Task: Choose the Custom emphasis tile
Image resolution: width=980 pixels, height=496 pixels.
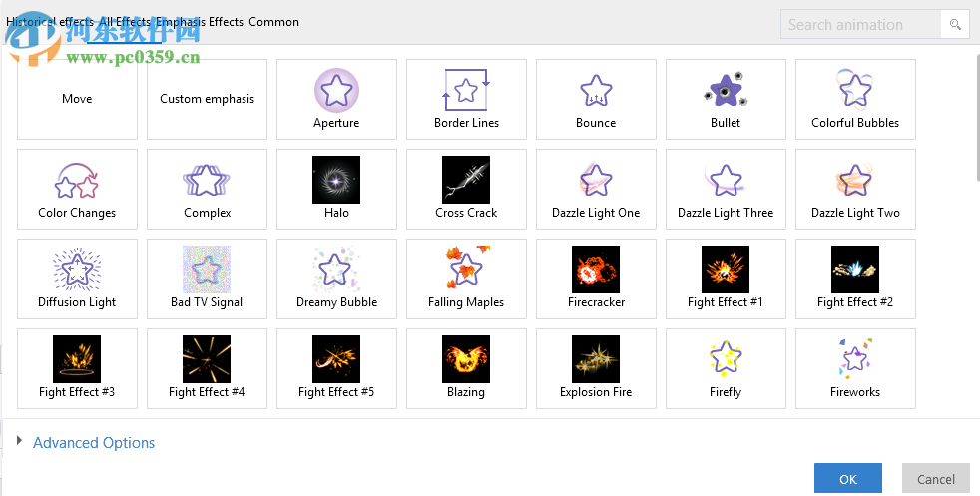Action: click(207, 100)
